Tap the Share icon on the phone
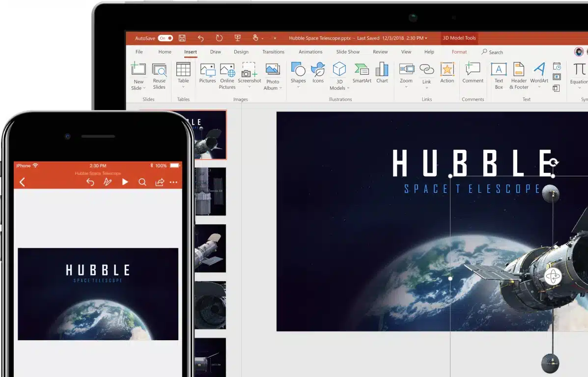This screenshot has width=588, height=377. (160, 182)
